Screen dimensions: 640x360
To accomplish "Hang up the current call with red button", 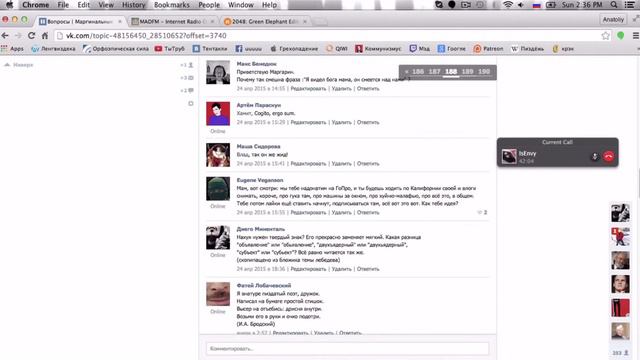I will [608, 156].
